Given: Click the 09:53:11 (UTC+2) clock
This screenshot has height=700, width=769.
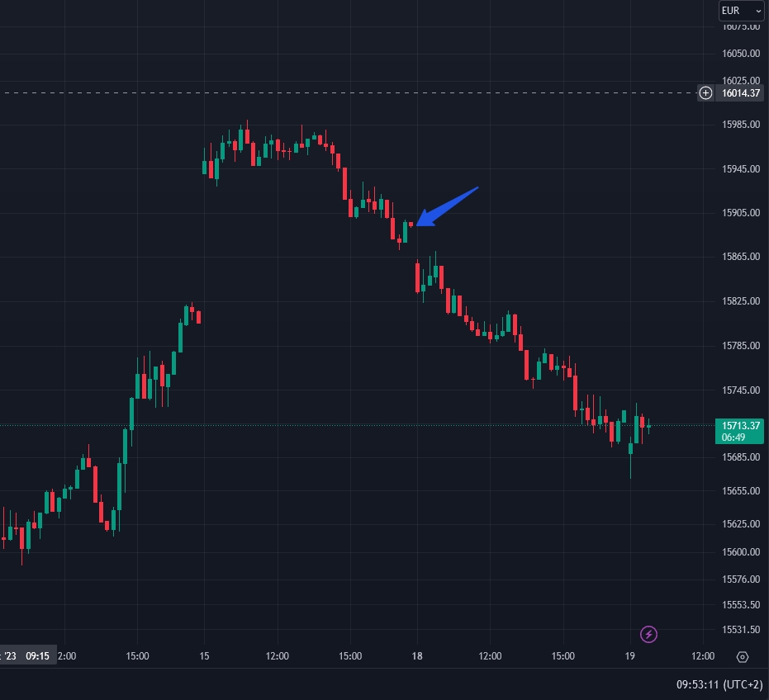Looking at the screenshot, I should coord(719,684).
